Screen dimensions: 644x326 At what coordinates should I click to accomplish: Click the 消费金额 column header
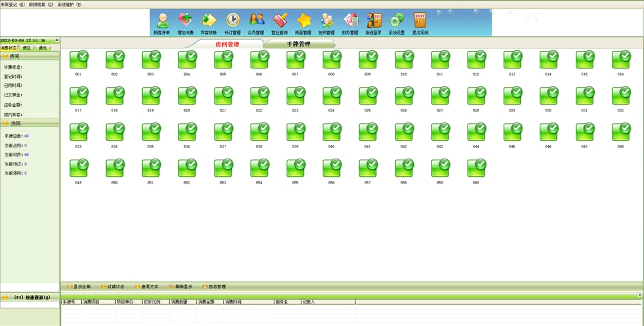pyautogui.click(x=210, y=302)
